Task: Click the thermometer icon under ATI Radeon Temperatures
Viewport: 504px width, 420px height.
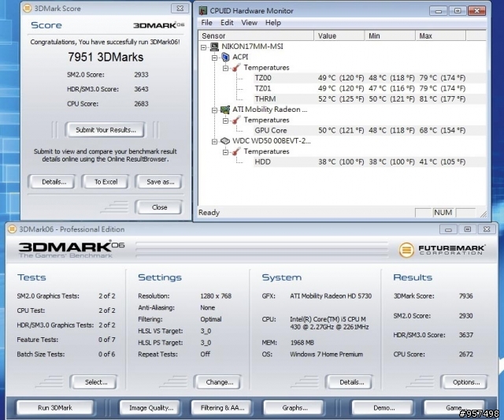Action: [236, 120]
